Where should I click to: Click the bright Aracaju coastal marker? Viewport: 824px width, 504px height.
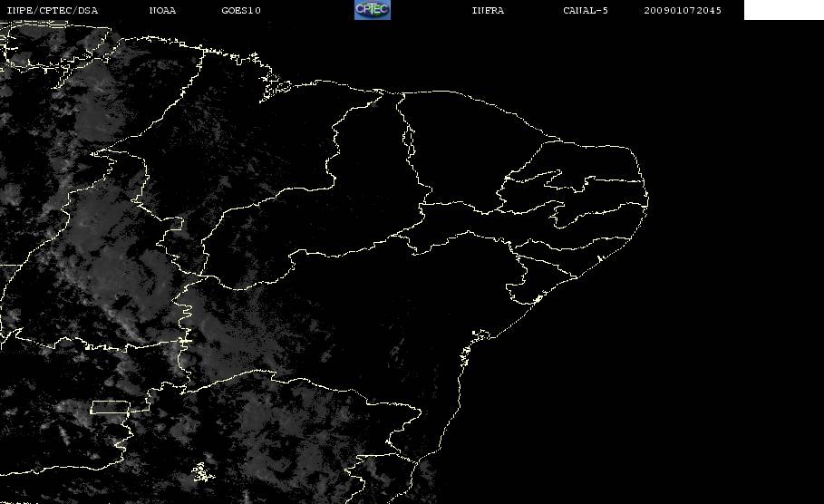538,299
